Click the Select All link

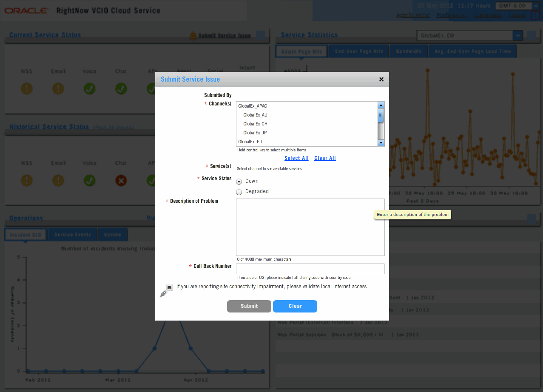(296, 158)
